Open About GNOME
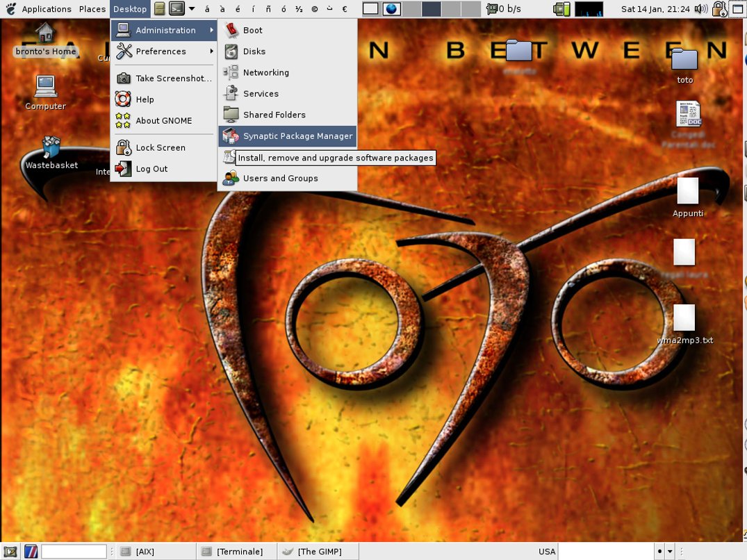This screenshot has width=747, height=560. pyautogui.click(x=164, y=120)
